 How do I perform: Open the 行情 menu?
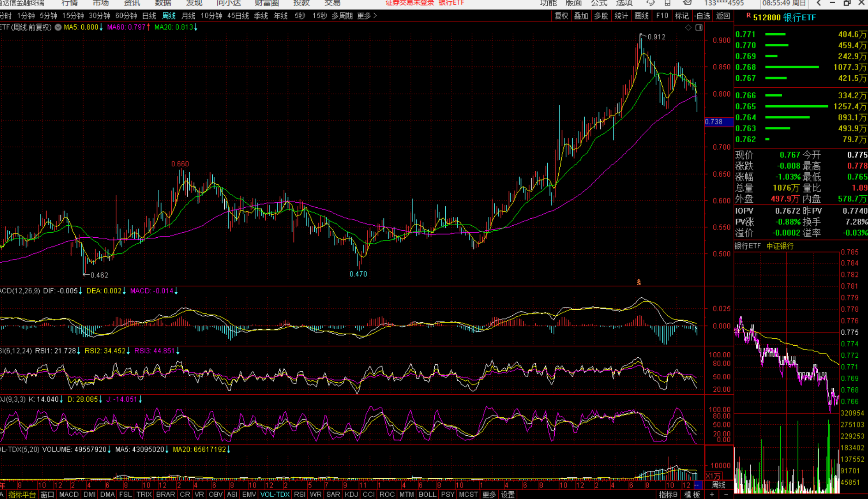click(70, 3)
